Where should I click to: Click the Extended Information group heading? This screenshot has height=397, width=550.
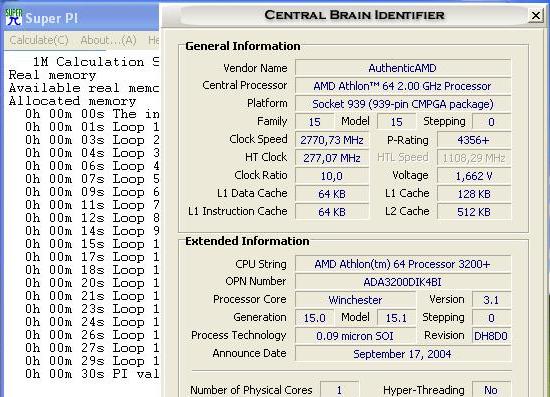pyautogui.click(x=247, y=241)
